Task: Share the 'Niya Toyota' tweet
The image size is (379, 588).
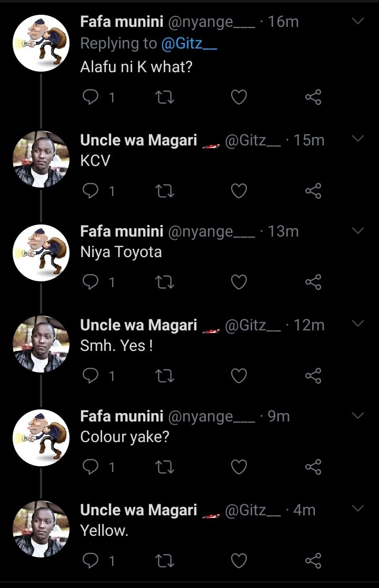Action: click(313, 282)
